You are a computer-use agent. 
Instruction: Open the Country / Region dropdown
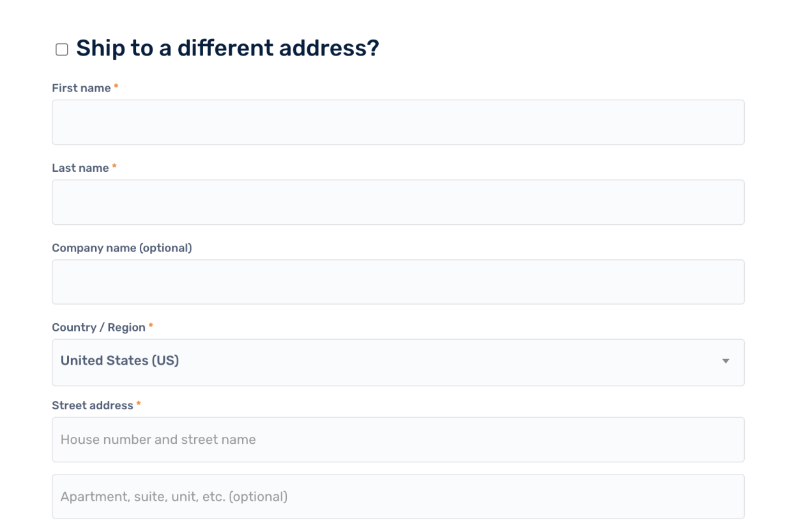coord(398,362)
